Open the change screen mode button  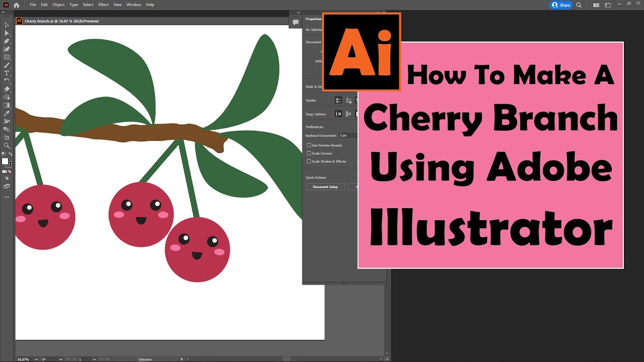[x=7, y=186]
